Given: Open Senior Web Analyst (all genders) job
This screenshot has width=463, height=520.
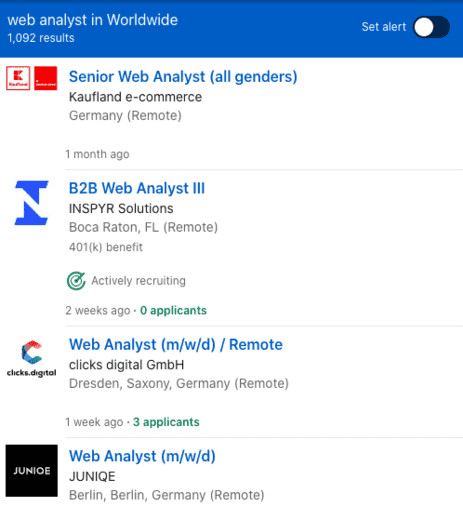Looking at the screenshot, I should [183, 77].
